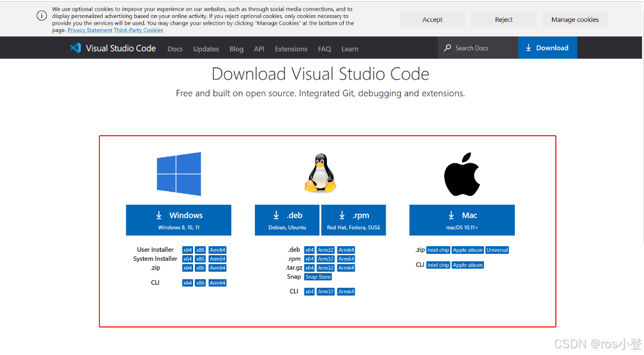This screenshot has width=644, height=355.
Task: Click the search magnifier icon in navbar
Action: click(x=447, y=48)
